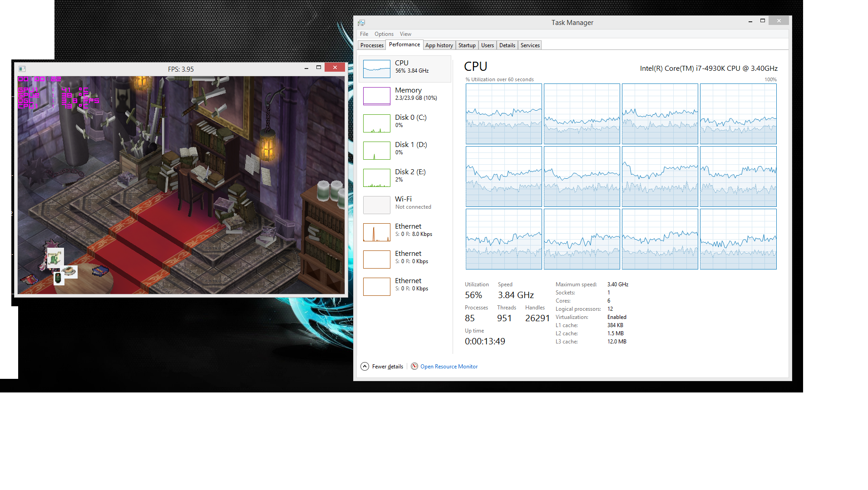Open the File menu
The image size is (868, 490).
click(x=364, y=34)
